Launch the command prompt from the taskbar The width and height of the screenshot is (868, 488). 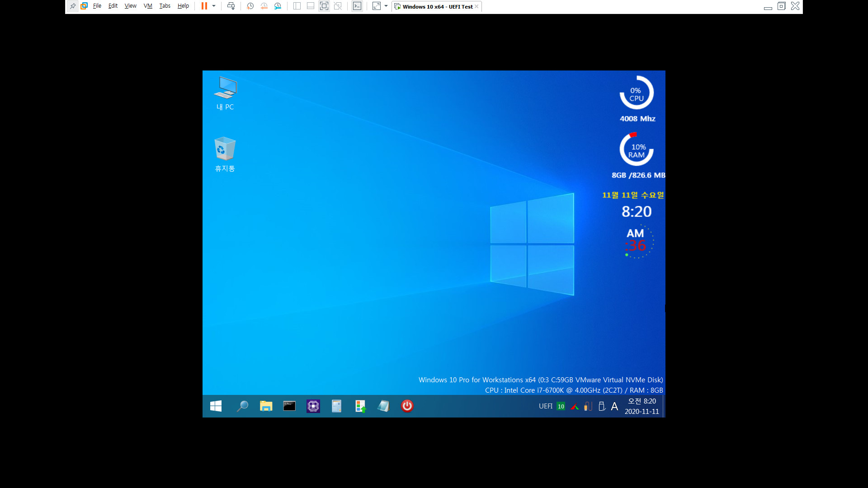[x=289, y=406]
